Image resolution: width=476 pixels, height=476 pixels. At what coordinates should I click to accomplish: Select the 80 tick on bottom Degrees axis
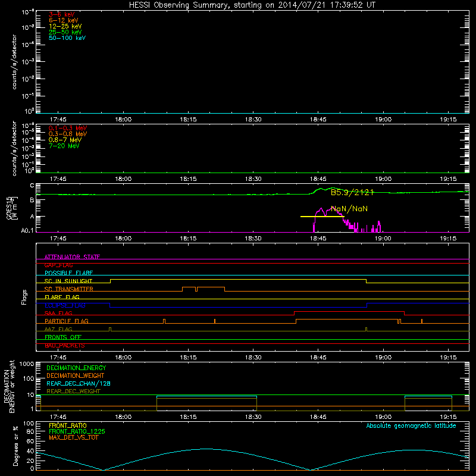coord(30,431)
